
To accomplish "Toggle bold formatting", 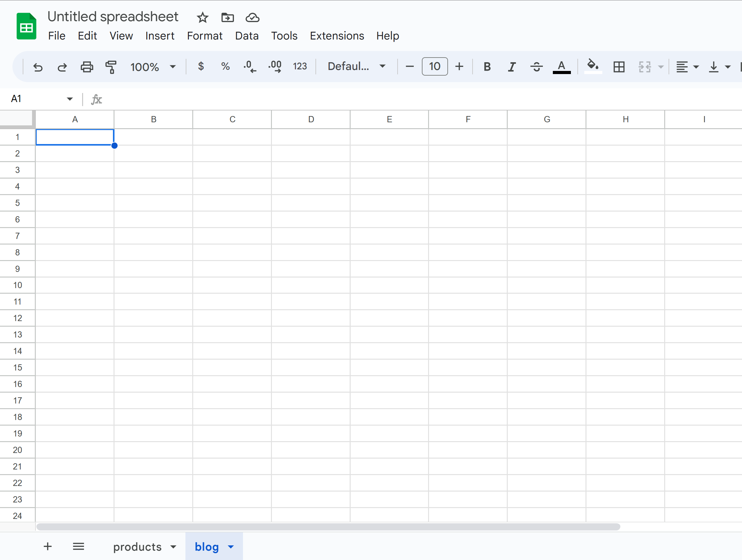I will (x=487, y=67).
